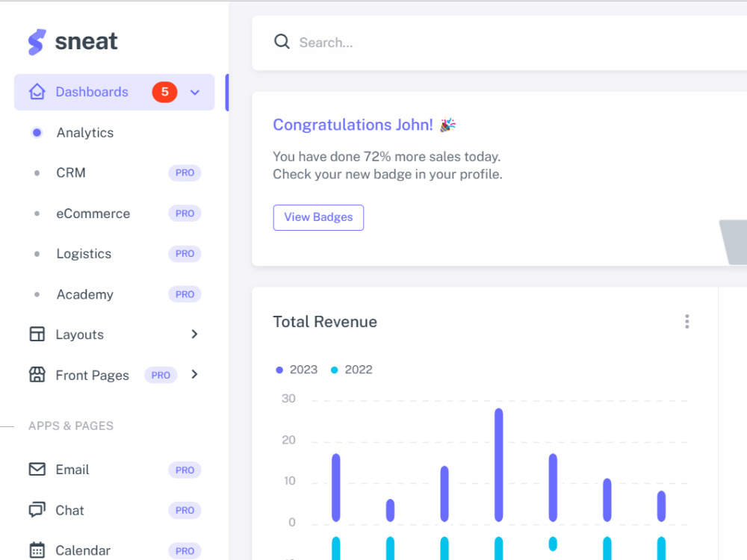Click the Dashboards home icon

(x=37, y=91)
